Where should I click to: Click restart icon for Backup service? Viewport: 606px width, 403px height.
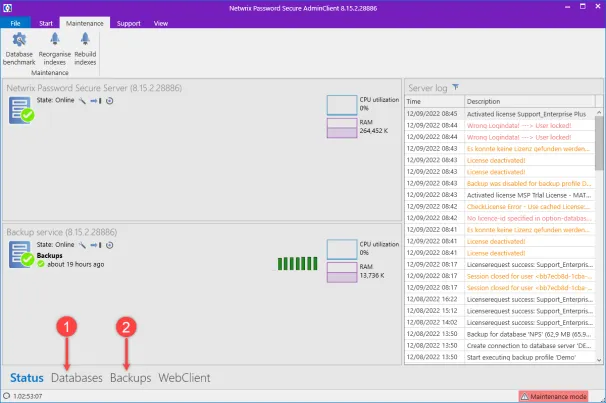tap(110, 245)
